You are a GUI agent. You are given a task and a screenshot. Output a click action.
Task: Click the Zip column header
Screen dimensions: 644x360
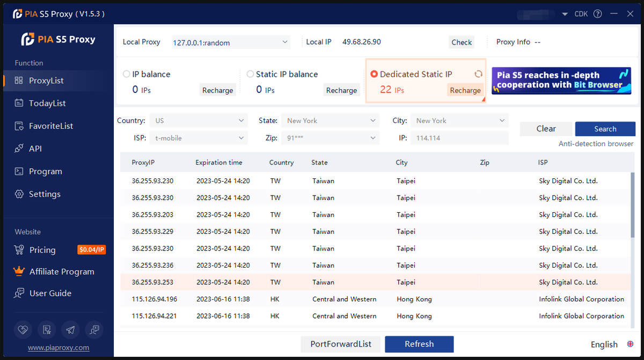[485, 162]
